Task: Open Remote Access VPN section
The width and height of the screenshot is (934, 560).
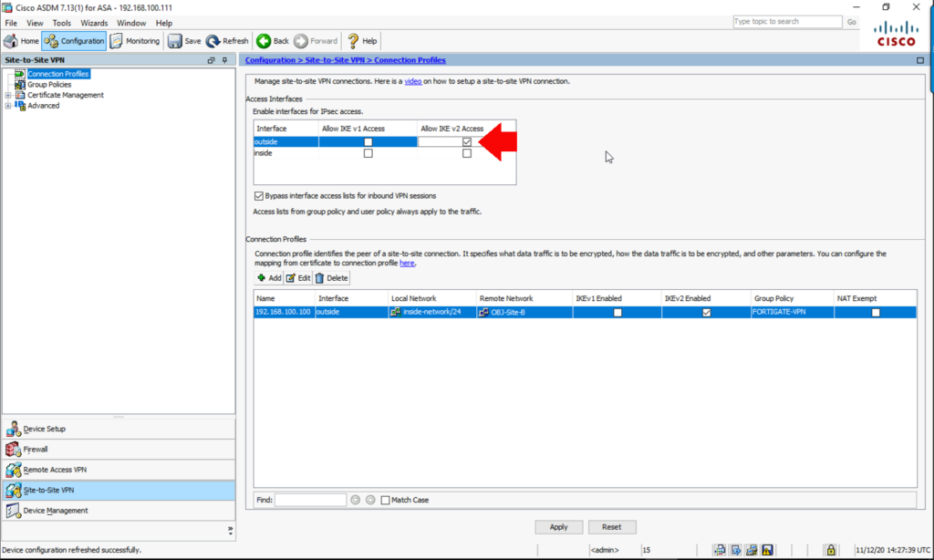Action: pyautogui.click(x=119, y=470)
